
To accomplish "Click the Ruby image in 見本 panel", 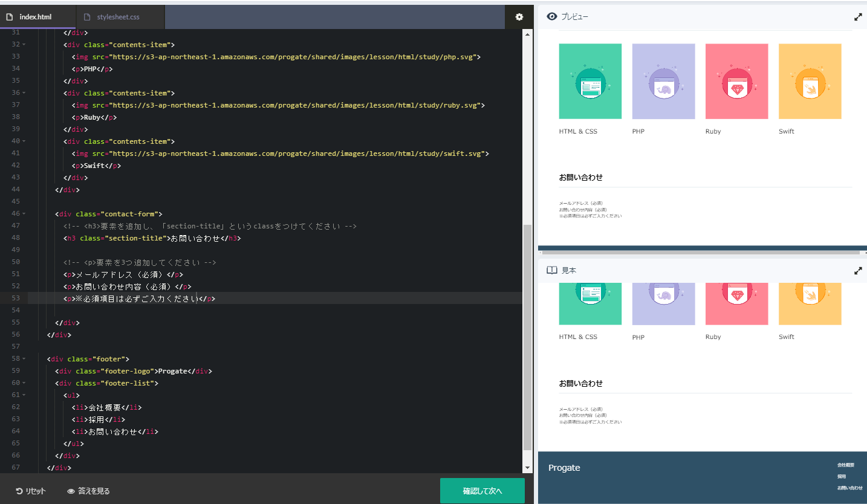I will 736,303.
